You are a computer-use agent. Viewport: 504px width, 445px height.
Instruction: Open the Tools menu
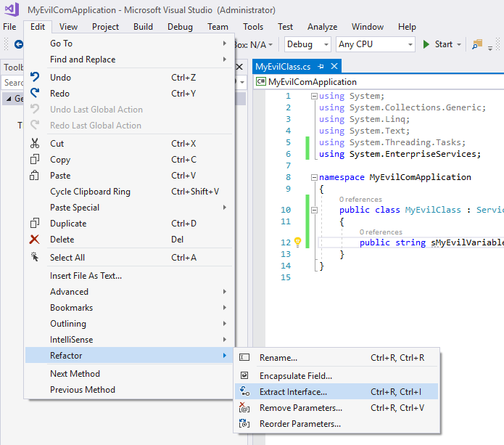pyautogui.click(x=253, y=27)
